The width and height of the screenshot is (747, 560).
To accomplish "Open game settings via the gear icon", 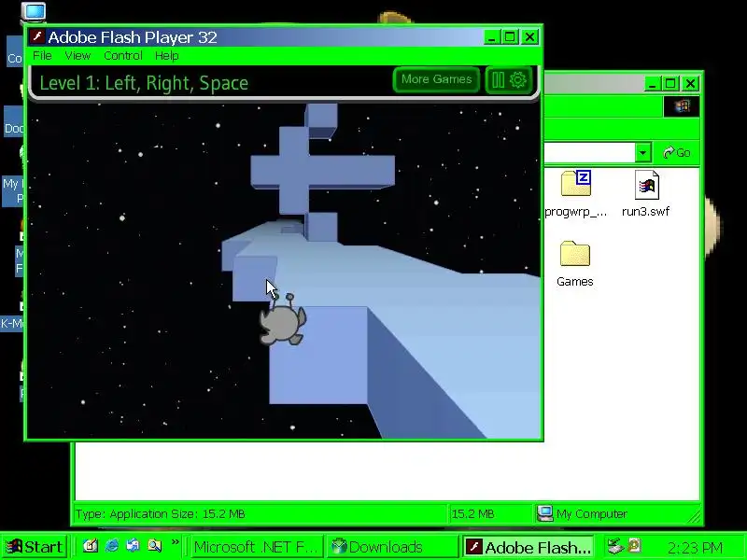I will [518, 80].
